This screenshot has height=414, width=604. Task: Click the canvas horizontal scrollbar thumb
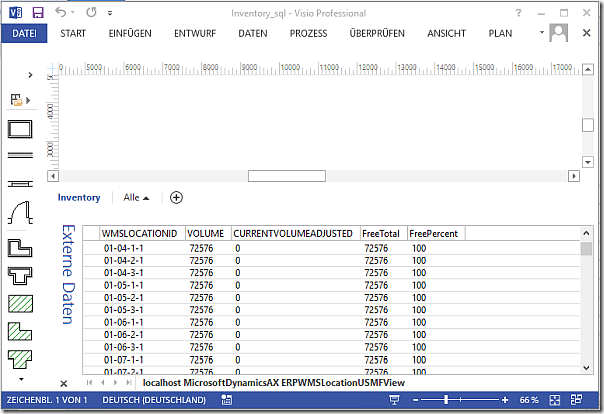point(287,176)
